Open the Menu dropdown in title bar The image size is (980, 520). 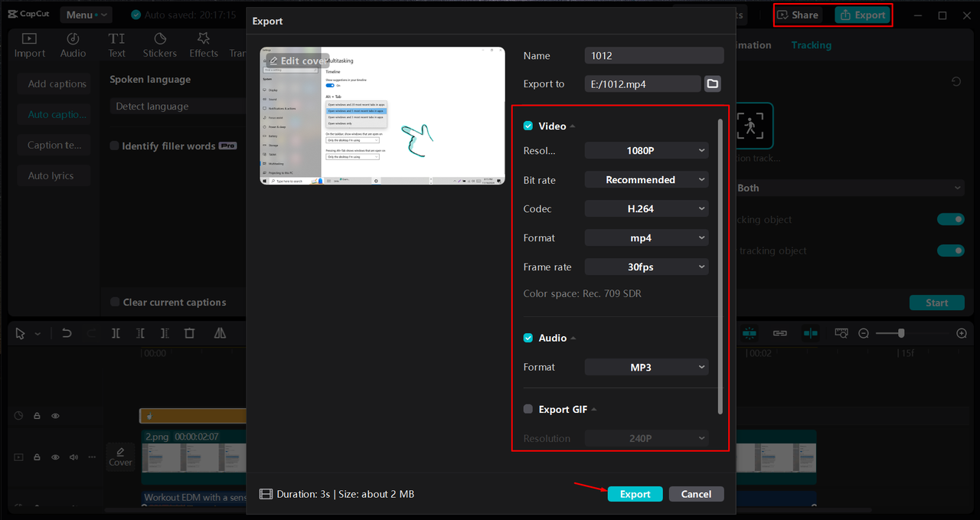(85, 15)
